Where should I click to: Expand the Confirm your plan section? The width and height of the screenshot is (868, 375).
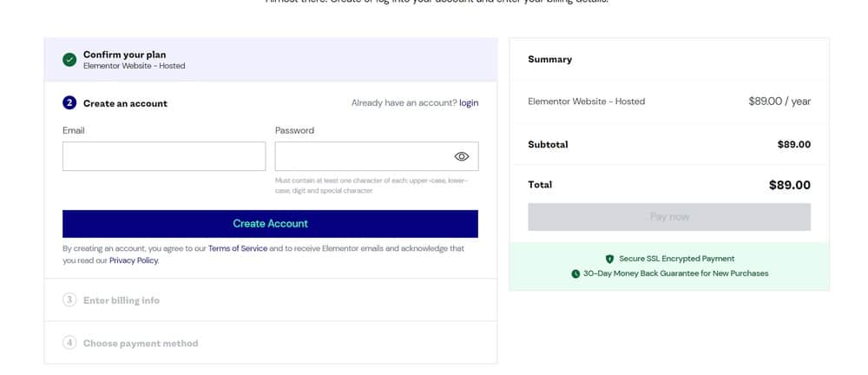[124, 55]
